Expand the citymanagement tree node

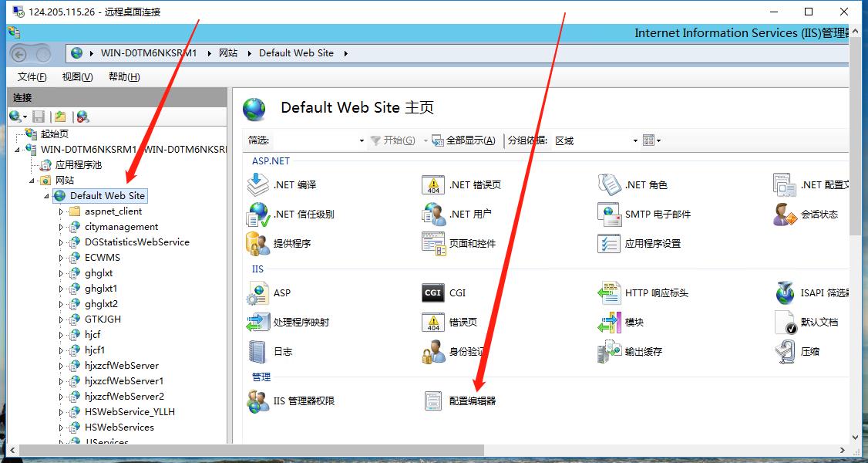point(62,227)
